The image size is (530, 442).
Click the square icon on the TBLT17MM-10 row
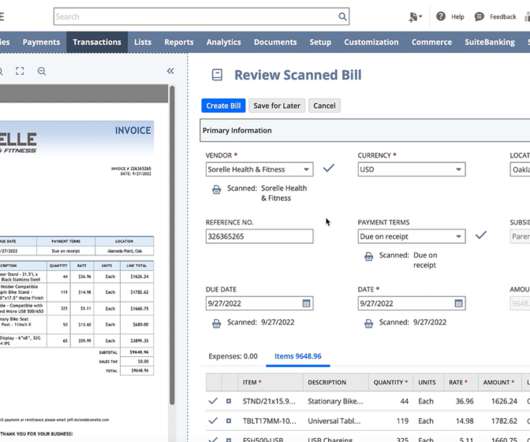[x=229, y=421]
